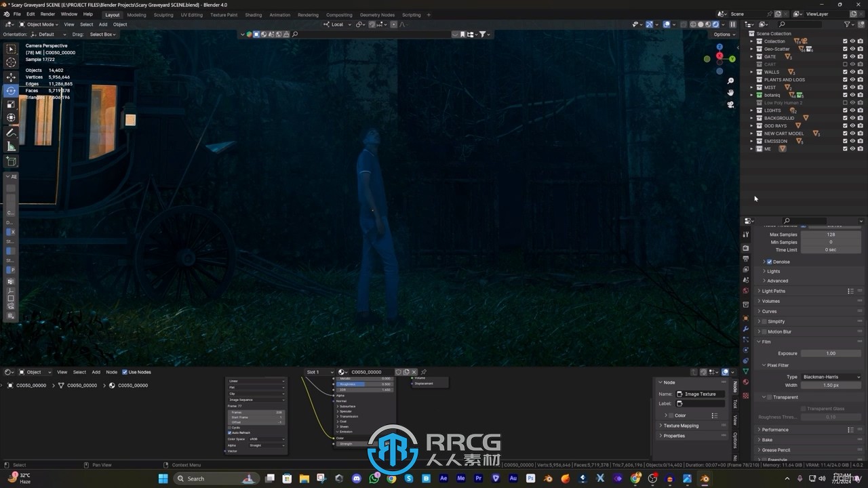868x488 pixels.
Task: Select the Measure tool
Action: pos(11,146)
